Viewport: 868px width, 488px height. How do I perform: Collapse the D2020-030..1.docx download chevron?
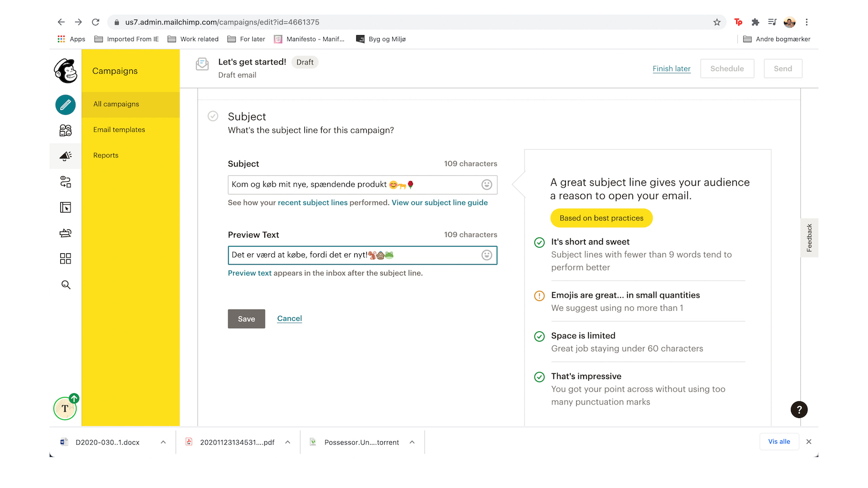pyautogui.click(x=163, y=442)
